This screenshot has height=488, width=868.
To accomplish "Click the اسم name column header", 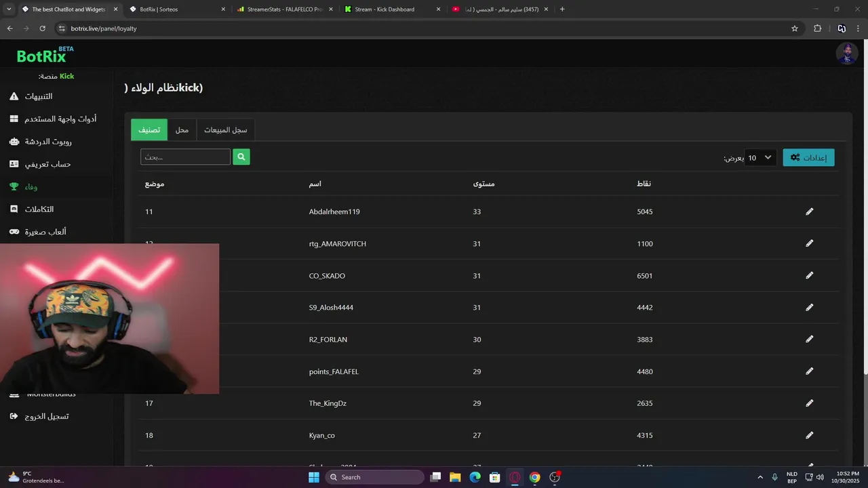I will pyautogui.click(x=315, y=184).
